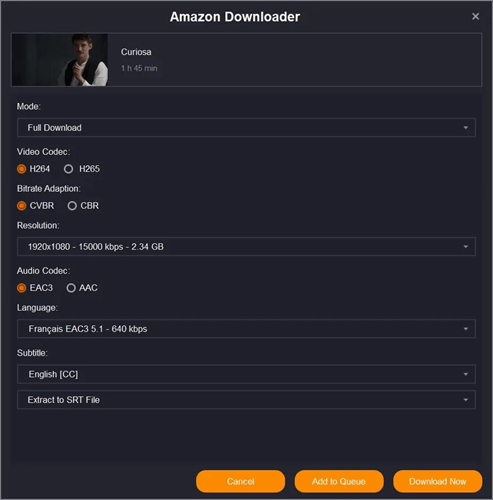Click the Curiosa movie thumbnail
Screen dimensions: 493x500
point(60,60)
